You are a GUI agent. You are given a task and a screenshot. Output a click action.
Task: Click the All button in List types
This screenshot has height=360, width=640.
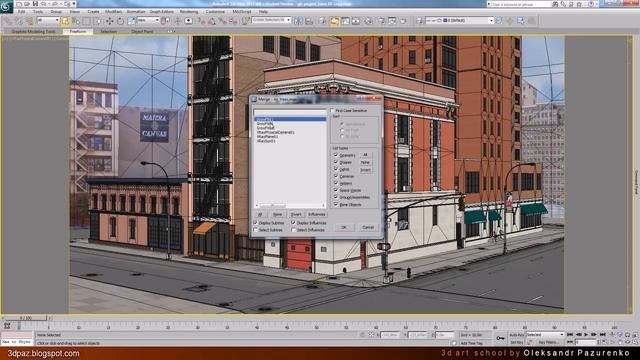[365, 155]
